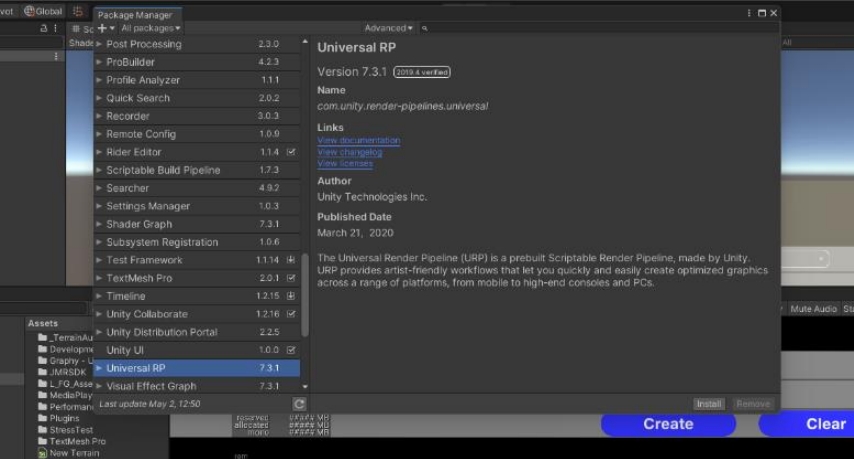
Task: Click the download icon beside Timeline
Action: (x=291, y=296)
